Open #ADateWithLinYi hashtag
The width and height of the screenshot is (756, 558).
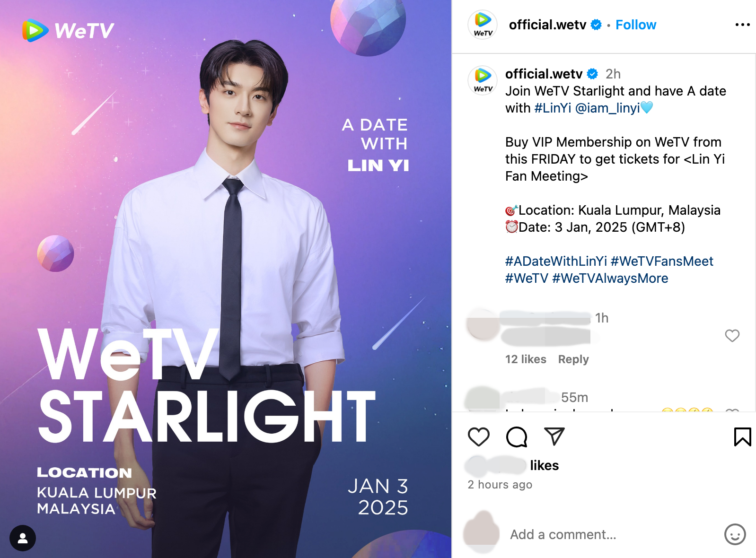click(556, 262)
